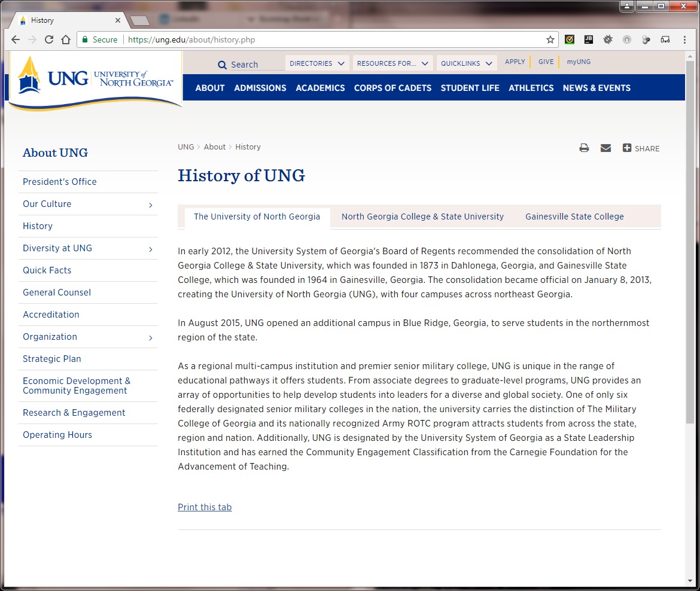The width and height of the screenshot is (700, 591).
Task: Click the browser home icon
Action: click(66, 39)
